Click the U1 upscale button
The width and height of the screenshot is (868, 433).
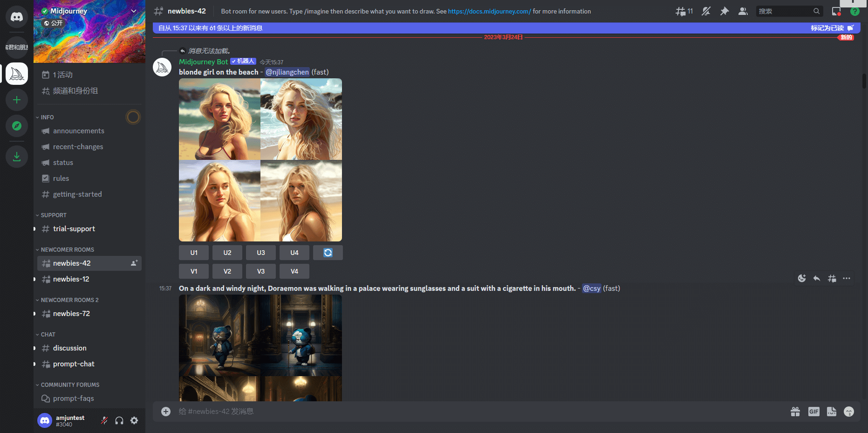coord(194,253)
